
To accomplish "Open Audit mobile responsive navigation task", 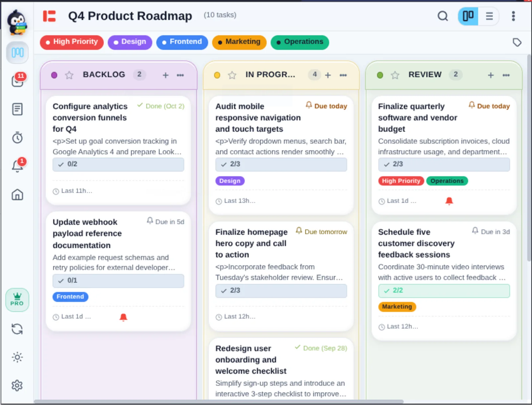I will [x=258, y=118].
